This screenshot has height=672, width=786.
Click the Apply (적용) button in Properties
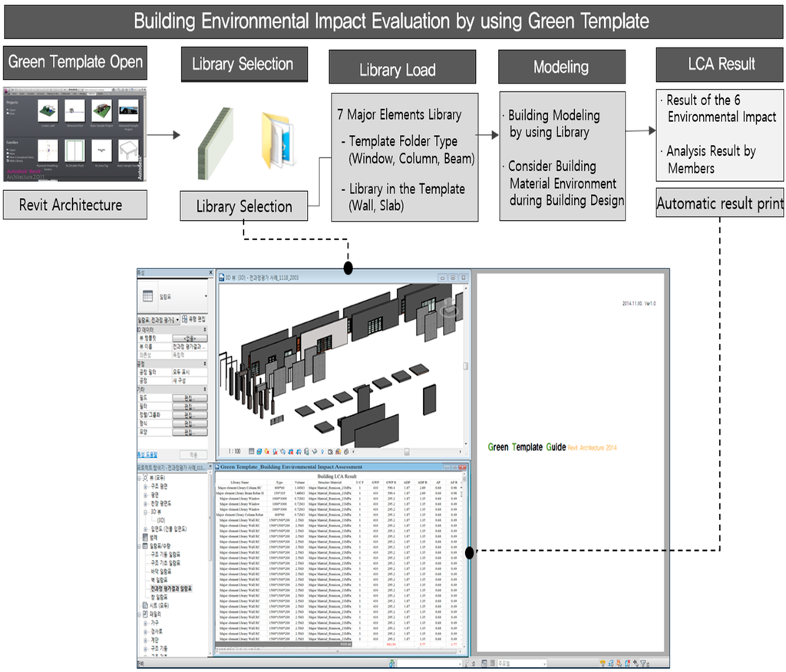(193, 454)
